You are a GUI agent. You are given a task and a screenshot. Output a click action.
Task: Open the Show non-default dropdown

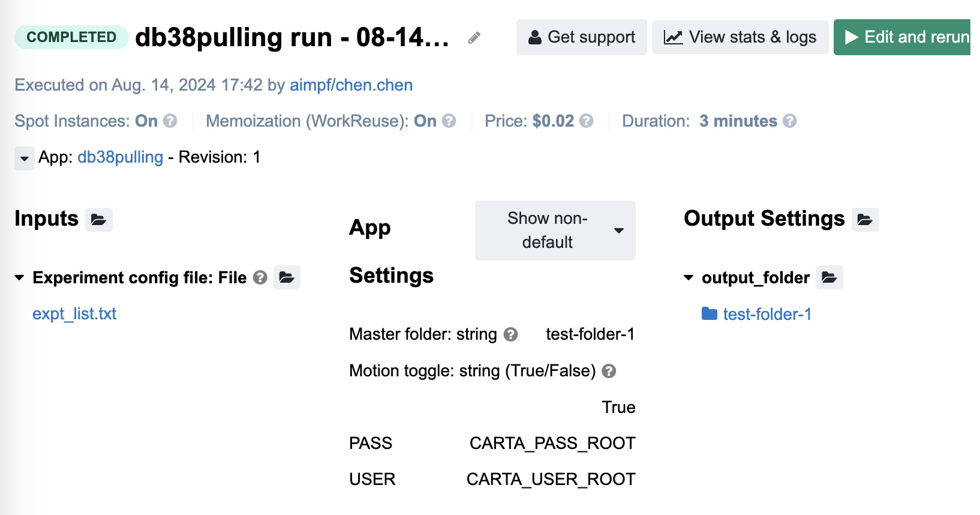tap(555, 230)
